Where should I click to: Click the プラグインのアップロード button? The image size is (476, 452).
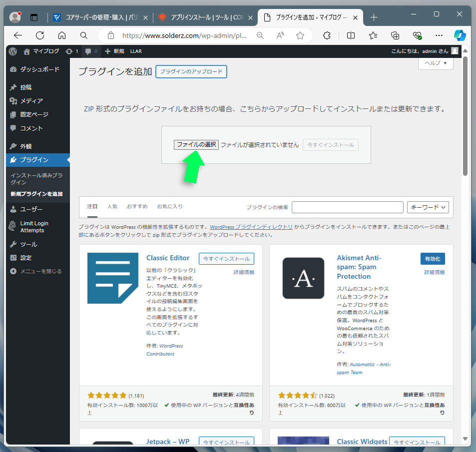191,71
